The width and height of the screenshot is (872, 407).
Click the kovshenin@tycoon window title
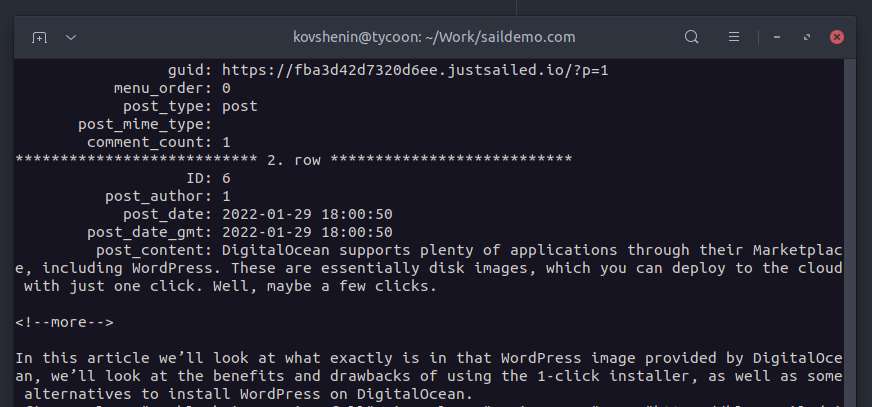point(434,37)
